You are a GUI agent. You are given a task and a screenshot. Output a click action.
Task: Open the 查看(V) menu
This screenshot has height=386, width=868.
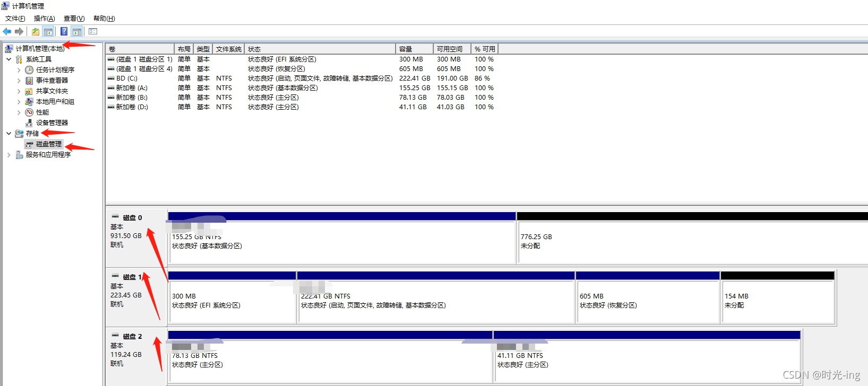tap(74, 19)
